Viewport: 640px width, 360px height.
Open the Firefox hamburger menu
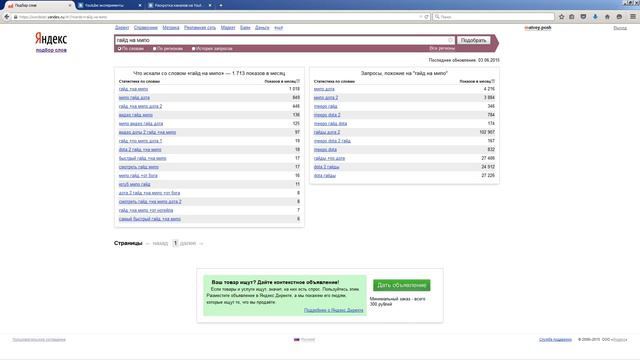[x=633, y=17]
